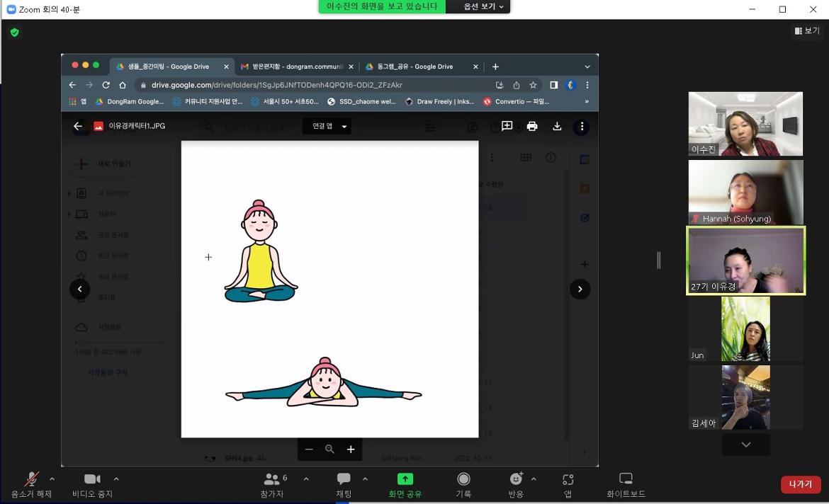Open the 옵션 보기 dropdown
The image size is (829, 504).
[484, 6]
